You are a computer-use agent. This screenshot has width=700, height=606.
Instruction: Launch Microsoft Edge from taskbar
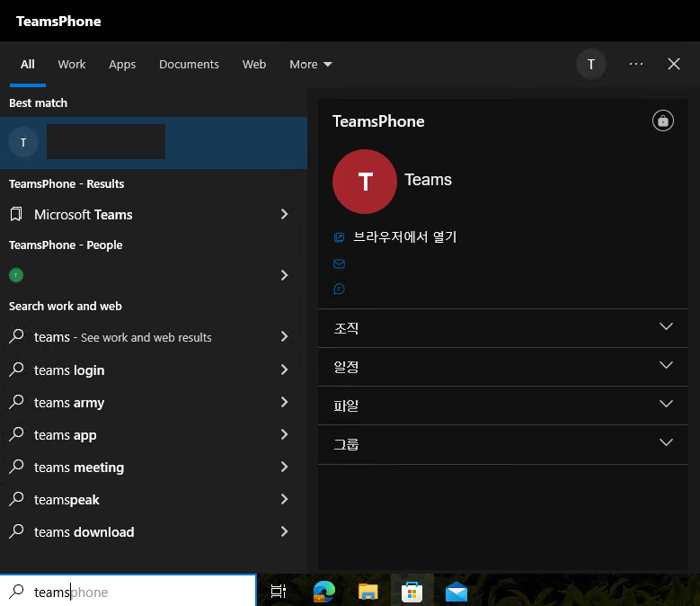[x=324, y=592]
